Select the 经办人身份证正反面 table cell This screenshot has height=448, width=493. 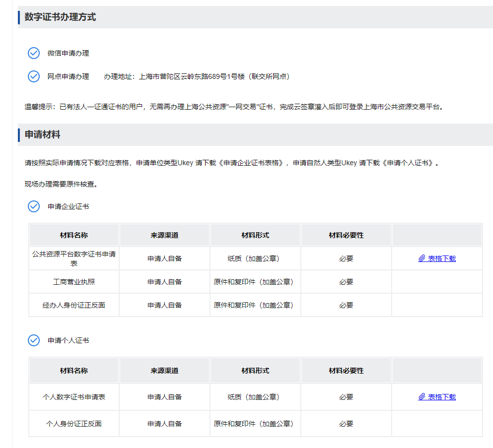pyautogui.click(x=74, y=305)
